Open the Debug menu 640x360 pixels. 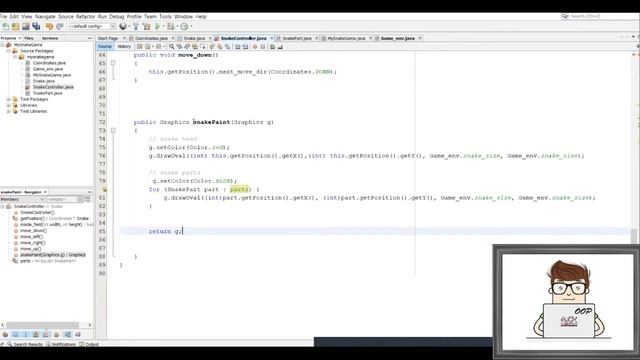tap(116, 17)
